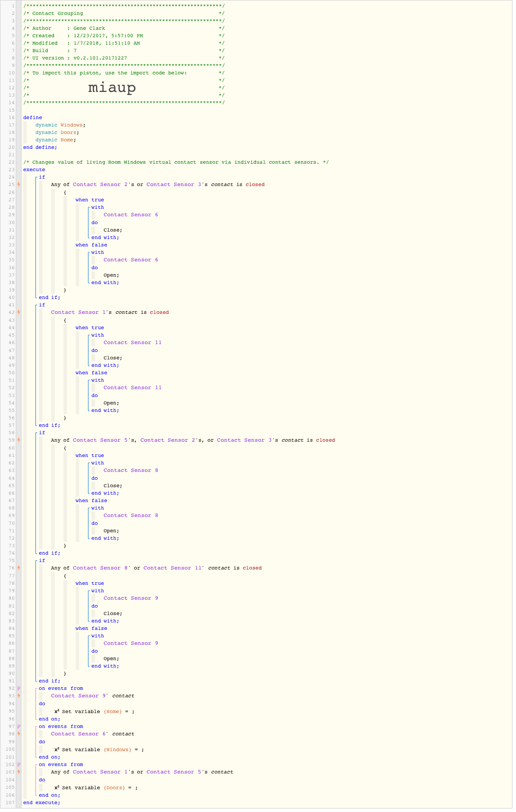The width and height of the screenshot is (516, 812).
Task: Click the 'if' statement on line 24
Action: point(42,177)
